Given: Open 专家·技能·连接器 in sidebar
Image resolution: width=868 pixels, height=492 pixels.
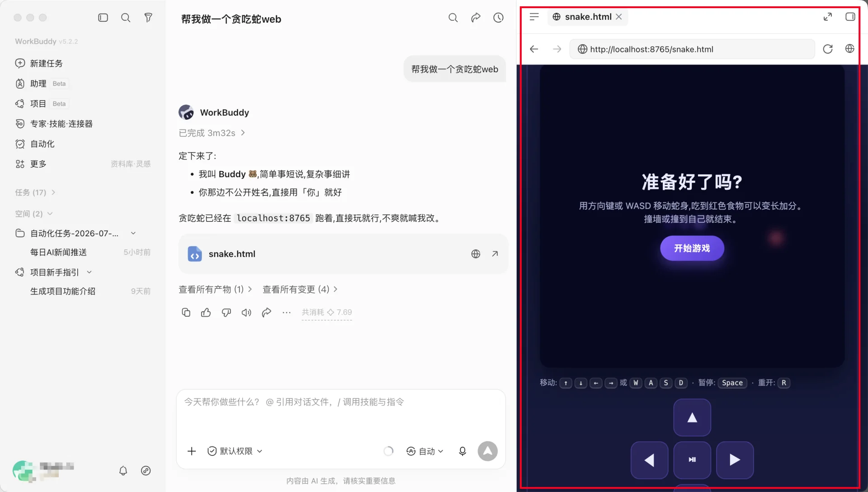Looking at the screenshot, I should tap(83, 124).
